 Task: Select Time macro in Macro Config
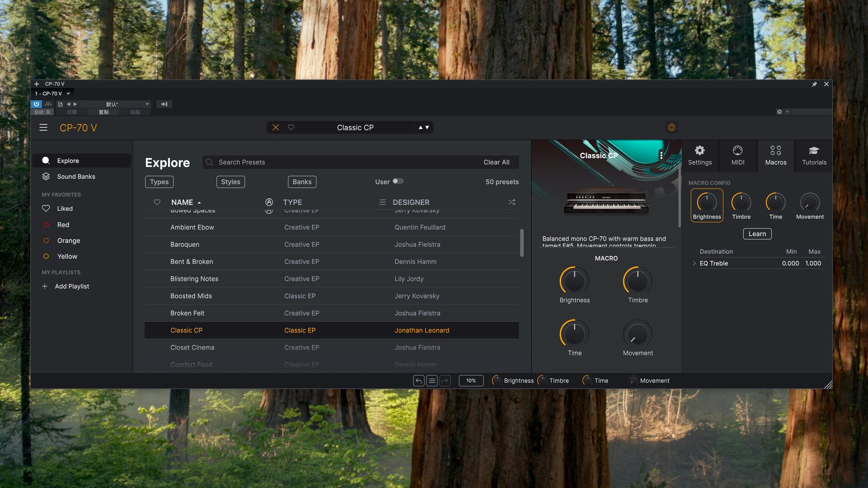tap(776, 206)
